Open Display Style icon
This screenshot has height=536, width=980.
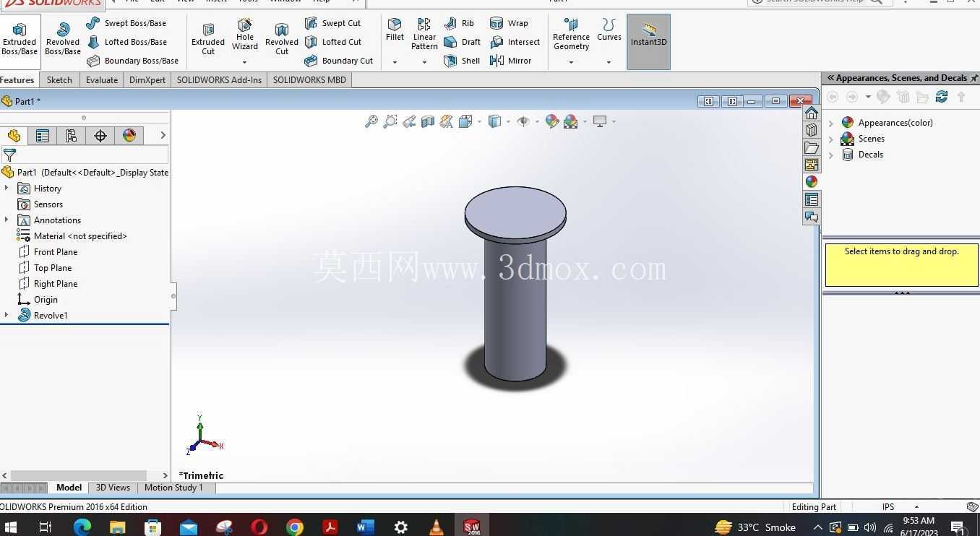pyautogui.click(x=494, y=121)
